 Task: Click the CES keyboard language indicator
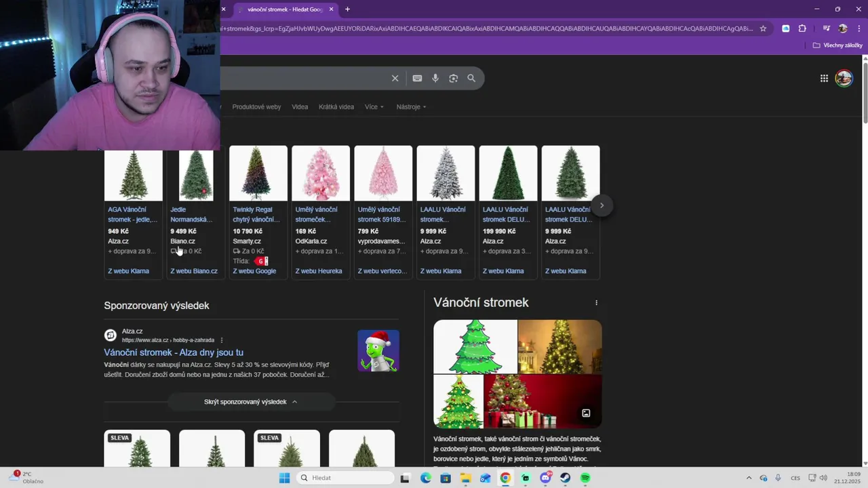pos(795,478)
